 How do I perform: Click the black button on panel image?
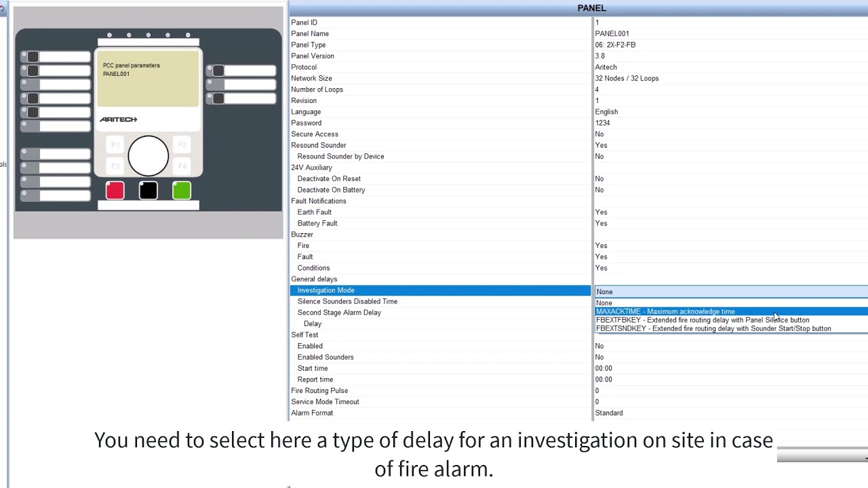(x=149, y=190)
